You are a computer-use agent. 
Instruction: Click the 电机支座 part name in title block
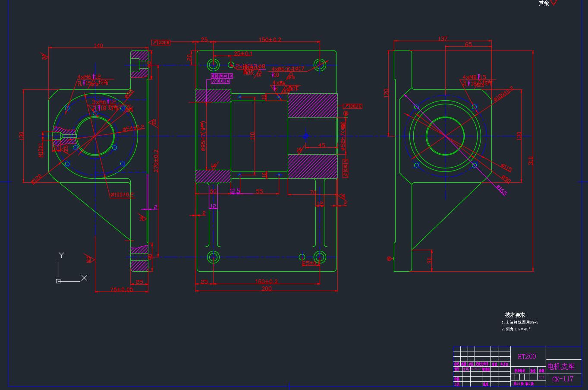coord(561,367)
